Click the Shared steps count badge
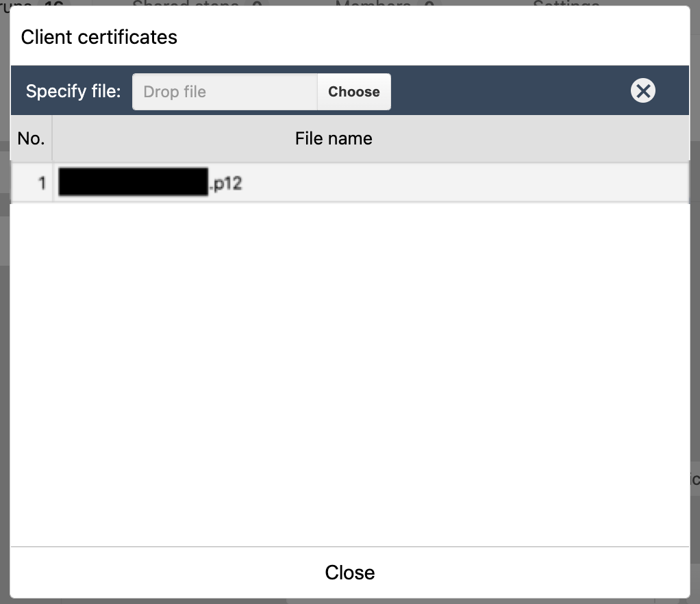Screen dimensions: 700x604 (x=256, y=3)
